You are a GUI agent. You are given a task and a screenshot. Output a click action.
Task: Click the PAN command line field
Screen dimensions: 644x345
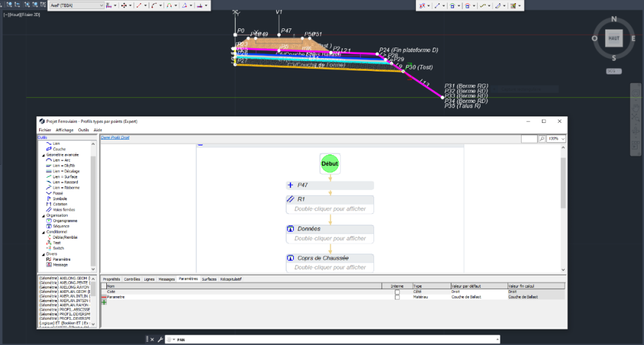pyautogui.click(x=333, y=340)
